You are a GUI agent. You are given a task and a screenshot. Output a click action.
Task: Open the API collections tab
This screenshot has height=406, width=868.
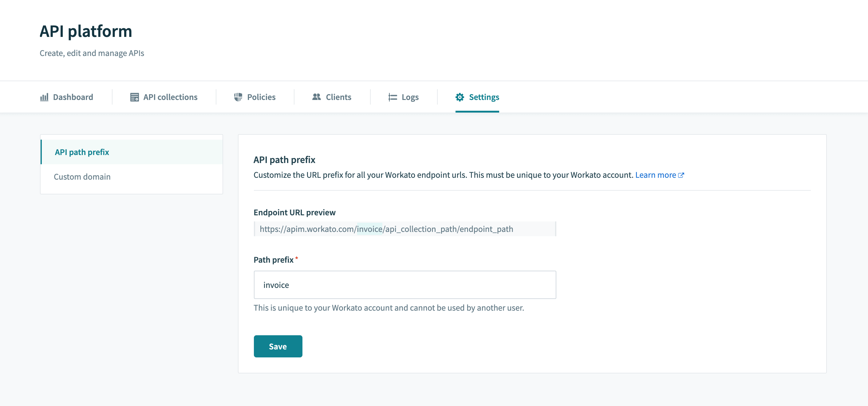coord(170,97)
